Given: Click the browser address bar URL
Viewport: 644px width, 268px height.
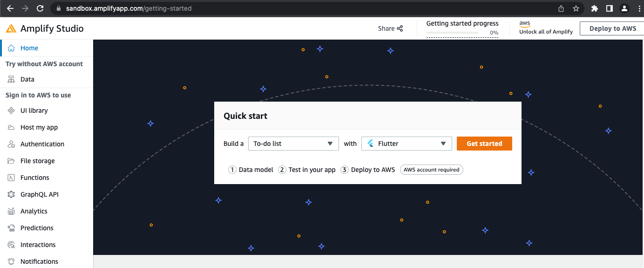Looking at the screenshot, I should coord(129,8).
